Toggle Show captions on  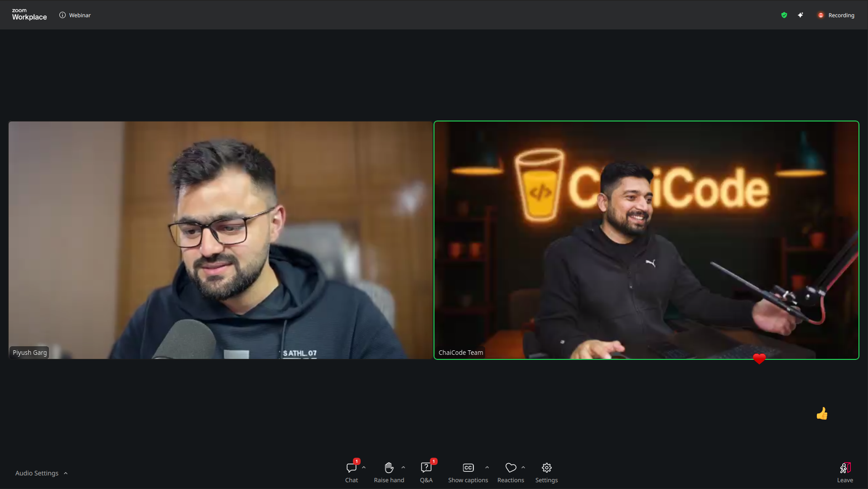click(468, 472)
